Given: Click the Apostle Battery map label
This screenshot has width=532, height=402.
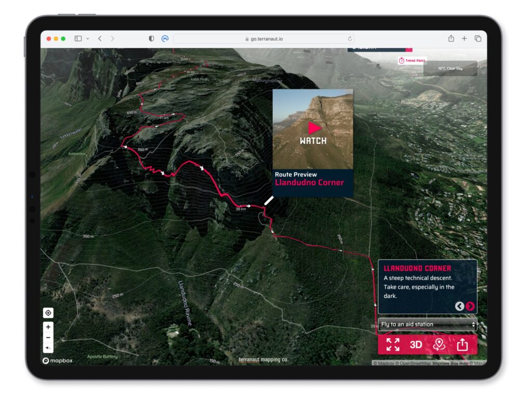Looking at the screenshot, I should (x=102, y=356).
